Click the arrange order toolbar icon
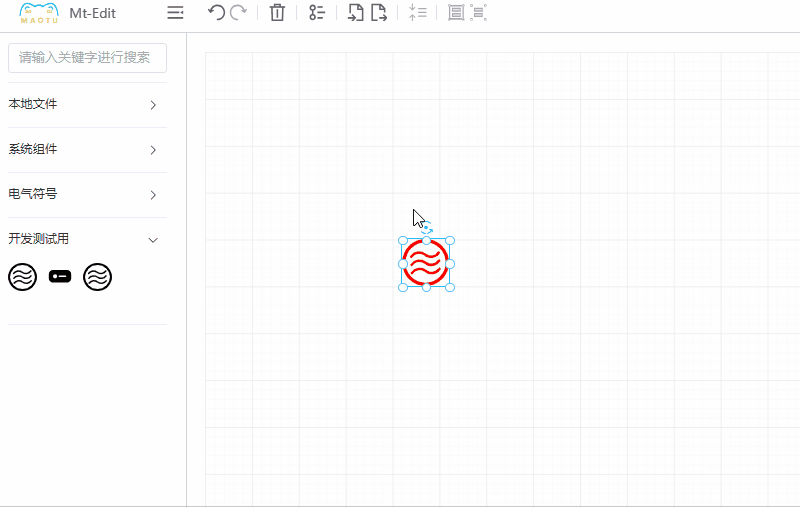This screenshot has height=507, width=800. coord(418,13)
